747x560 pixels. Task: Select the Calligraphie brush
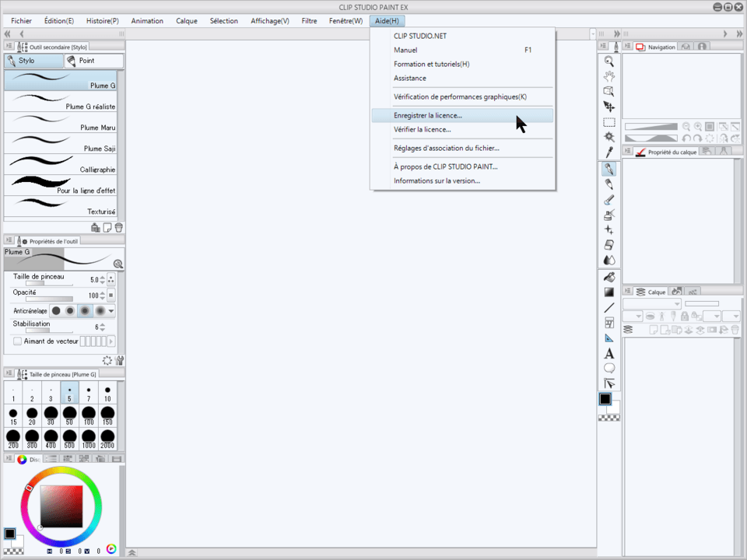click(61, 164)
